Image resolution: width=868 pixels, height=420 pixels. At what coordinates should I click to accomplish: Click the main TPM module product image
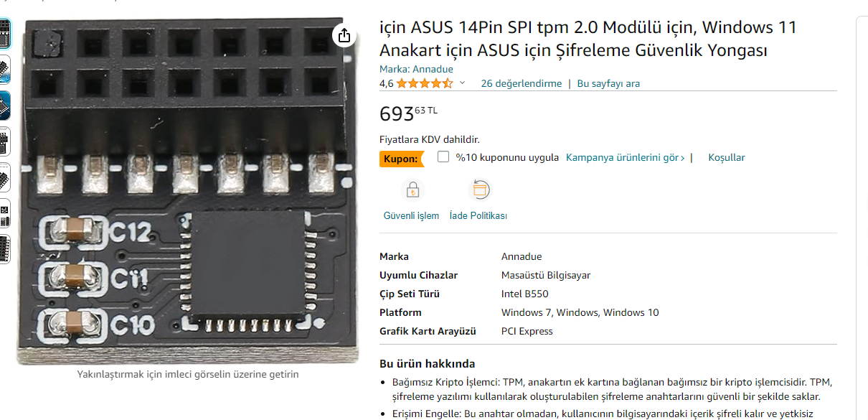(190, 190)
